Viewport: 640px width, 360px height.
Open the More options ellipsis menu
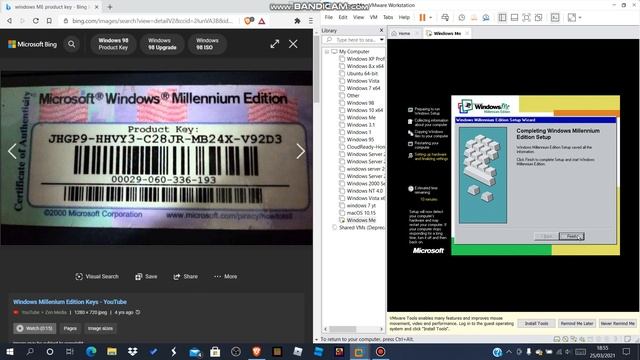coord(226,276)
